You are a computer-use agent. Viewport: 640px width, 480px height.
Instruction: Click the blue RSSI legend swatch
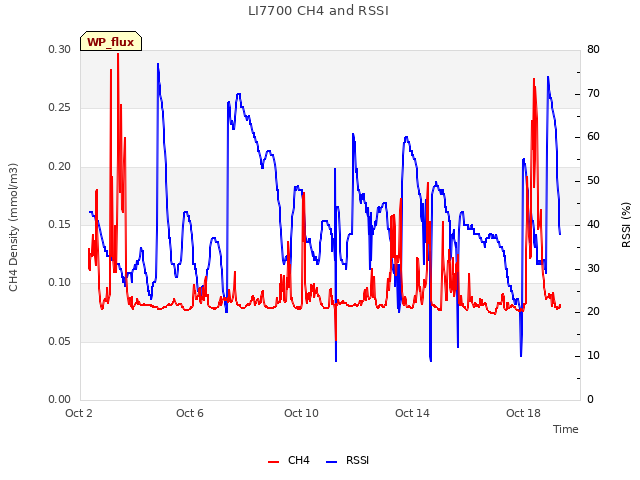(332, 462)
